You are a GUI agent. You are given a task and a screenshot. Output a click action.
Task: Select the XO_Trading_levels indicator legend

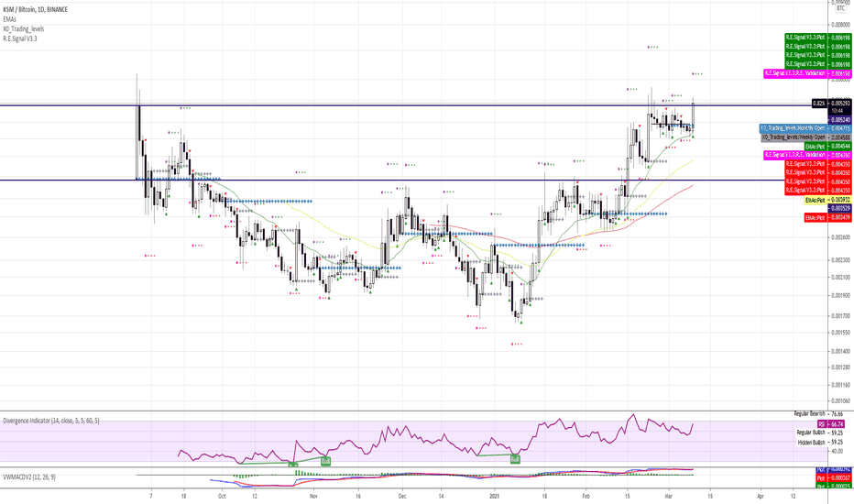point(24,29)
